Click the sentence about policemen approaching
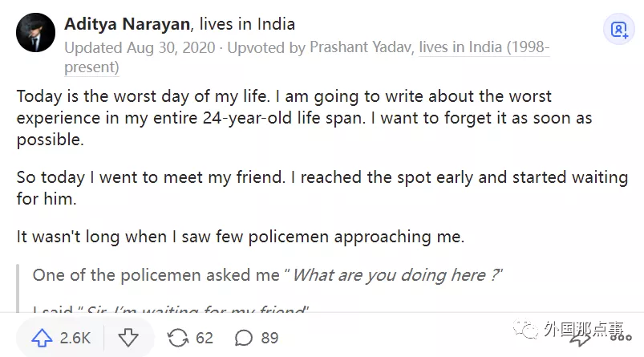The width and height of the screenshot is (644, 357). (241, 237)
